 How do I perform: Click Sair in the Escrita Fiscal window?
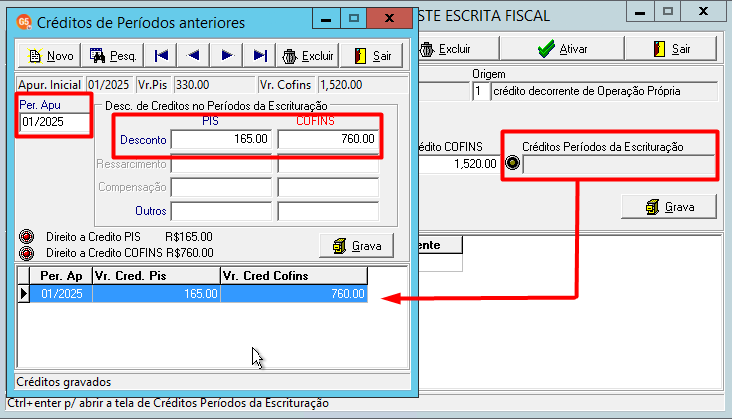pos(671,49)
